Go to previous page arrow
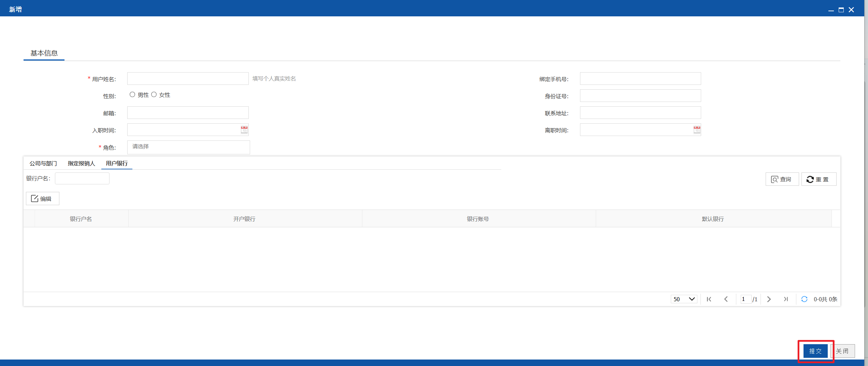868x366 pixels. [x=726, y=299]
